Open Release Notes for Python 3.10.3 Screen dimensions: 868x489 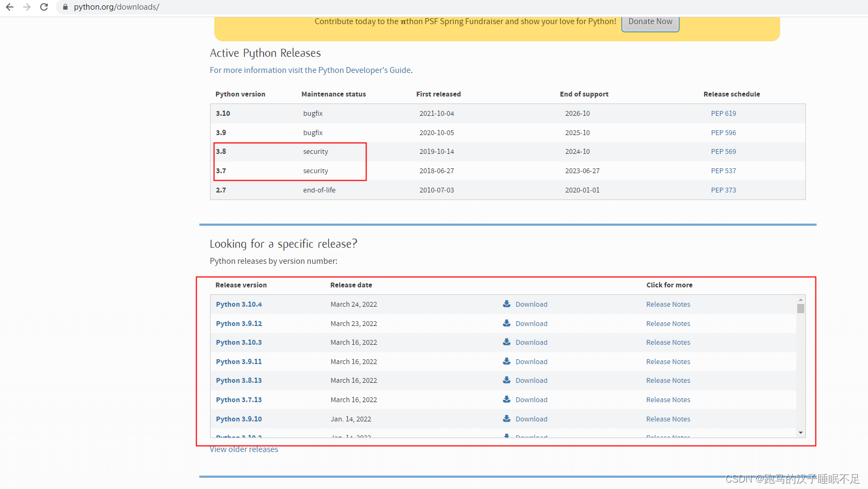pos(668,343)
